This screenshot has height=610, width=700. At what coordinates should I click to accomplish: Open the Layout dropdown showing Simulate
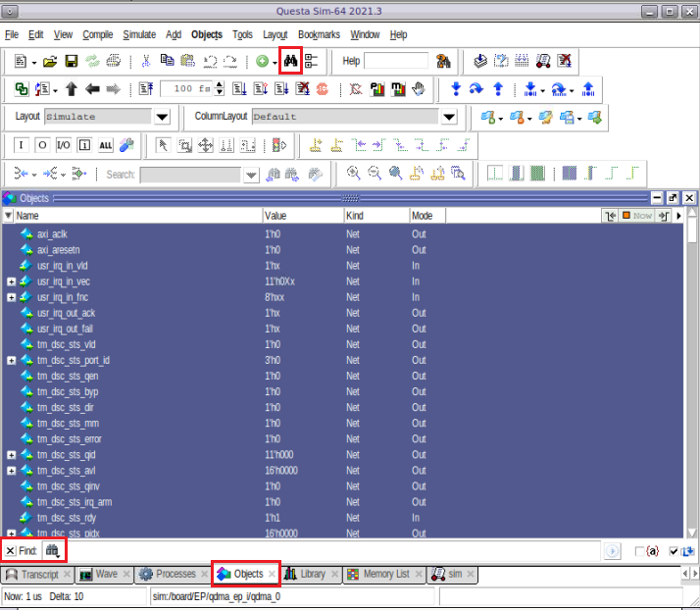pos(162,117)
